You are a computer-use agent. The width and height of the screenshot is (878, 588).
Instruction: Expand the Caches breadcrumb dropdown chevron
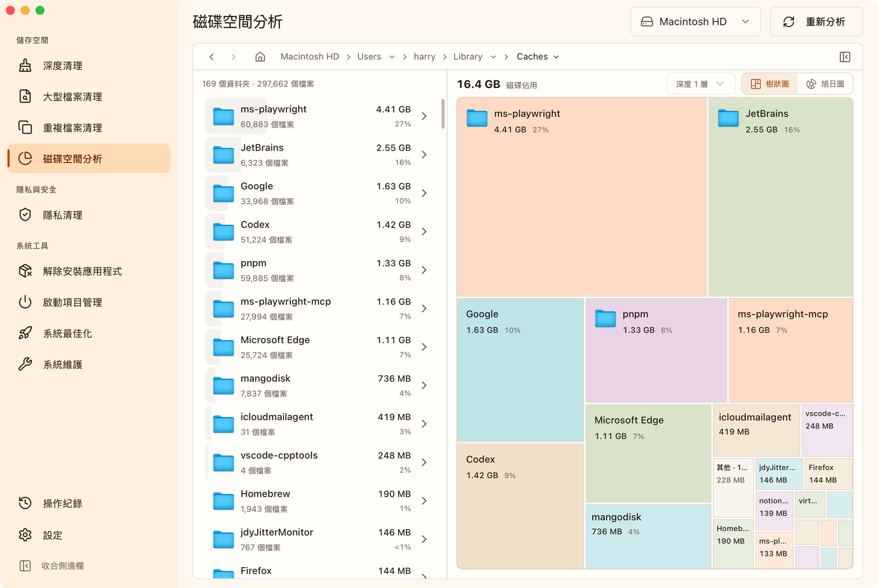point(556,57)
